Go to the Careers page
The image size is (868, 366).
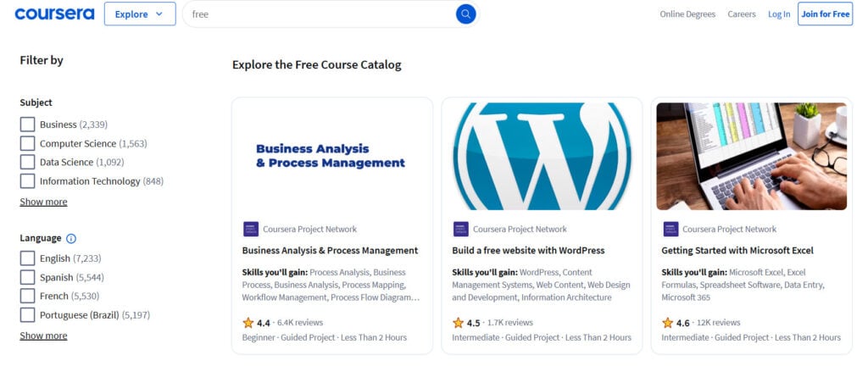pyautogui.click(x=742, y=14)
